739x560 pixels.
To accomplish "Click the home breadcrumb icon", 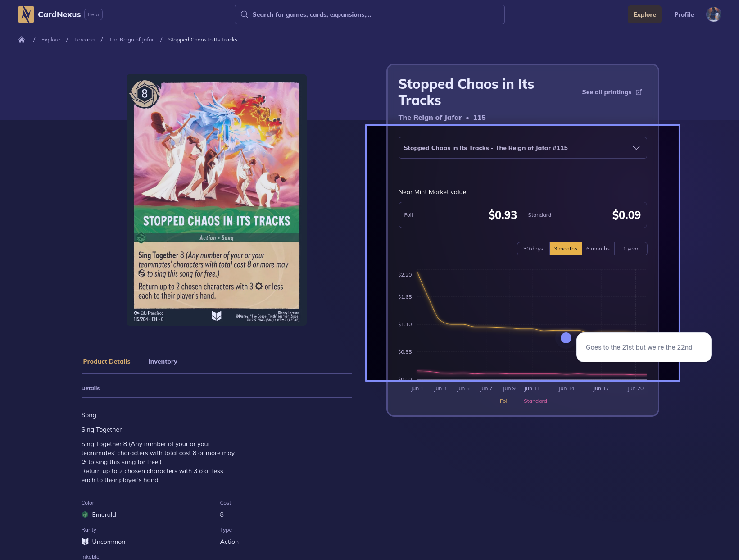I will [22, 40].
